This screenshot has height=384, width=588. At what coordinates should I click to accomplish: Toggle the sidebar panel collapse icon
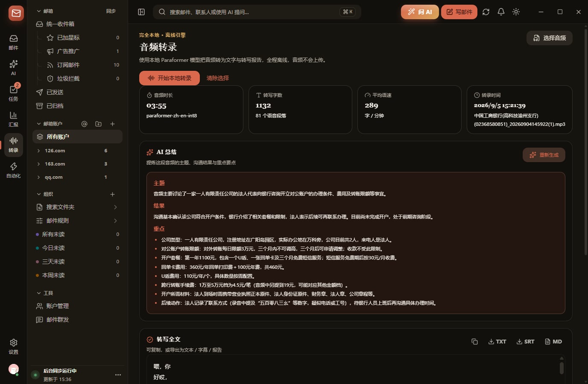click(x=141, y=12)
